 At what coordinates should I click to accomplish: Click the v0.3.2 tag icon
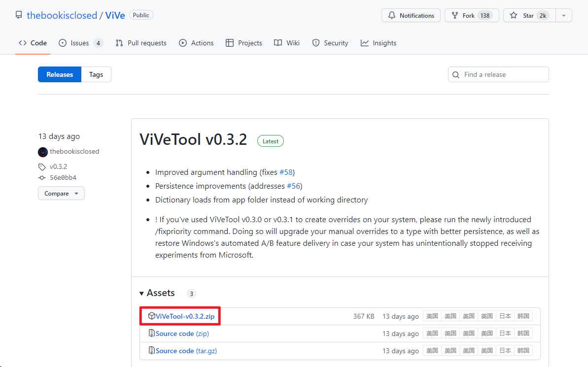42,167
